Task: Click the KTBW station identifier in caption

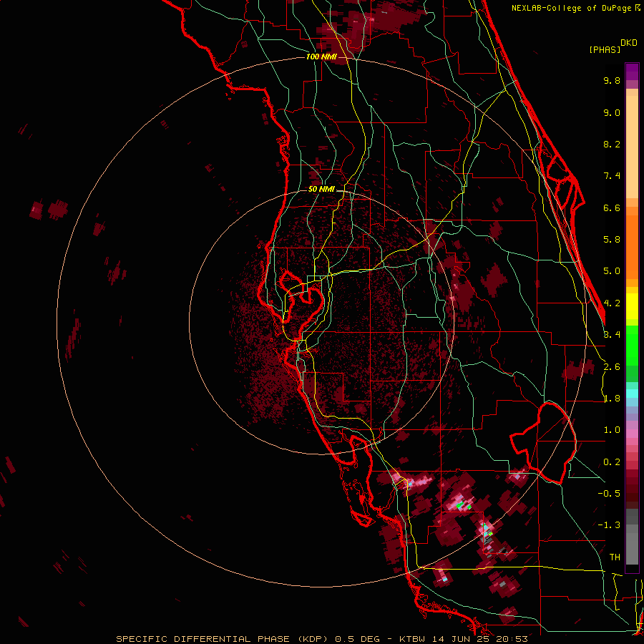Action: (x=412, y=639)
